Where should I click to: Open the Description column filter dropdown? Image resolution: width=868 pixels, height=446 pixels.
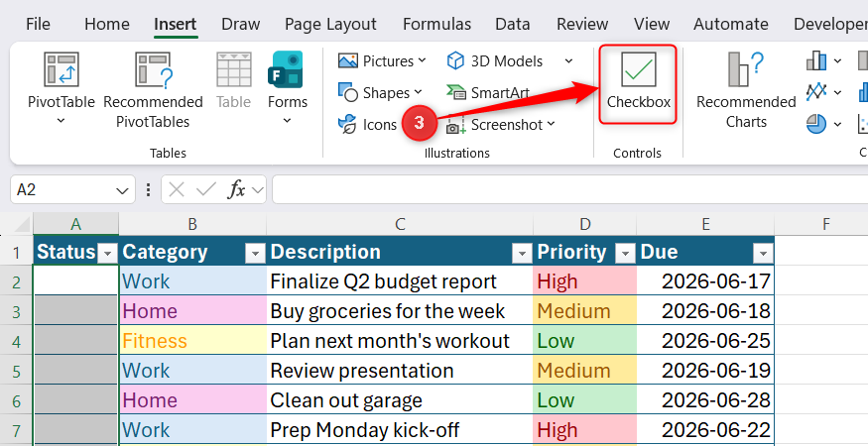(x=522, y=254)
